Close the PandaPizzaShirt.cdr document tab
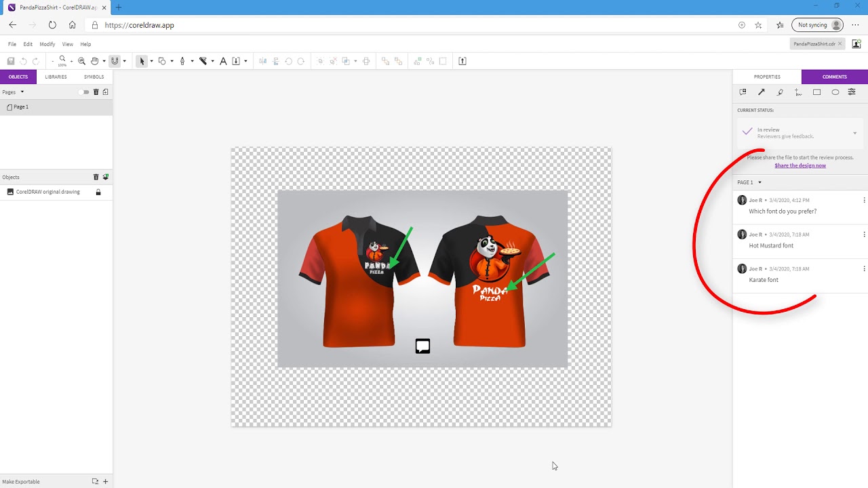 (840, 44)
